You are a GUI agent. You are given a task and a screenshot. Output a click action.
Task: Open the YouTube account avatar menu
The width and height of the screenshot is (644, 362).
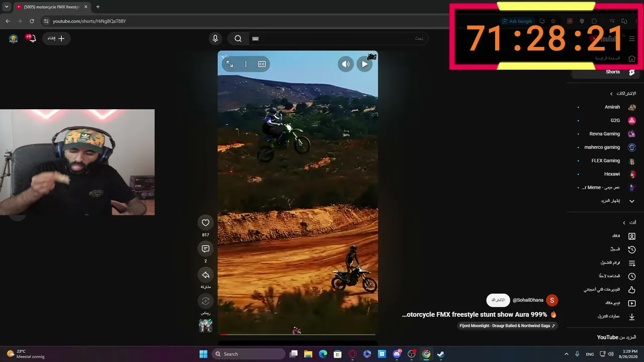point(14,38)
